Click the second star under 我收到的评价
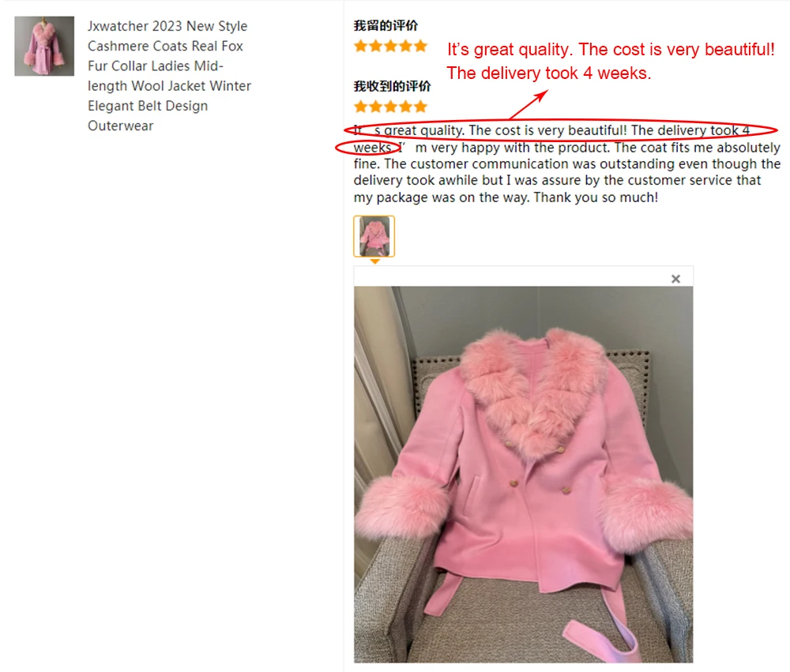The height and width of the screenshot is (672, 790). click(x=375, y=107)
